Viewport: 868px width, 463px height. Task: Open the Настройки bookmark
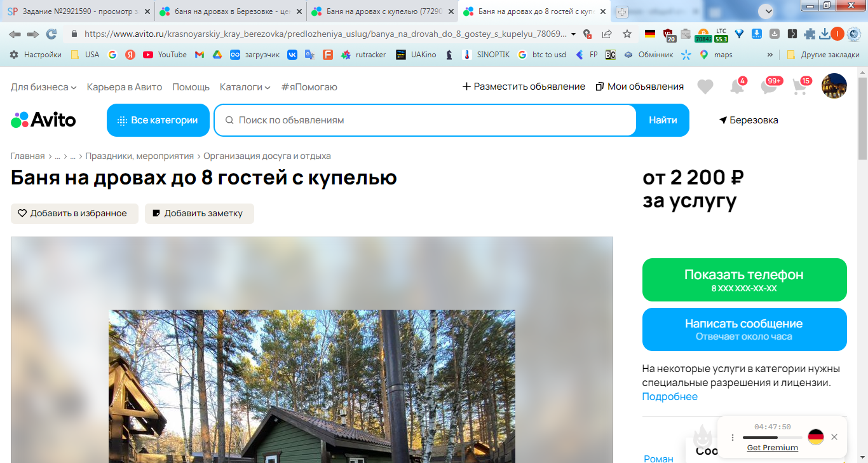tap(36, 55)
